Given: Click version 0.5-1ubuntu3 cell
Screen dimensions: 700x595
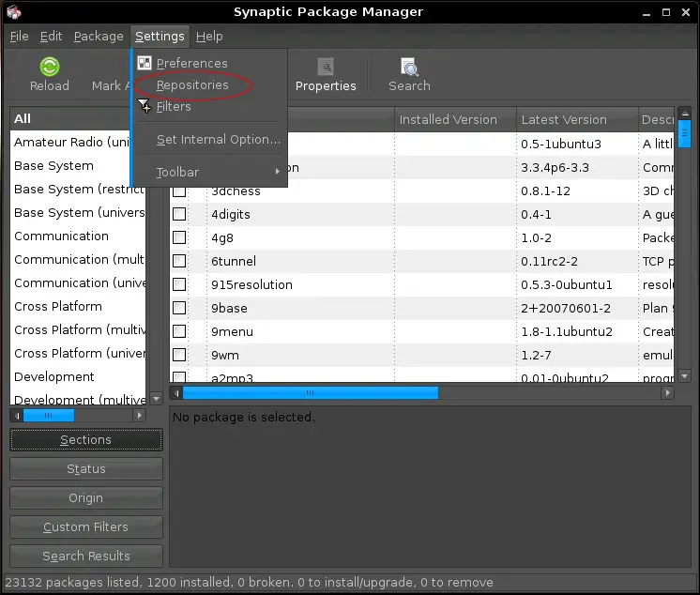Looking at the screenshot, I should click(x=561, y=145).
